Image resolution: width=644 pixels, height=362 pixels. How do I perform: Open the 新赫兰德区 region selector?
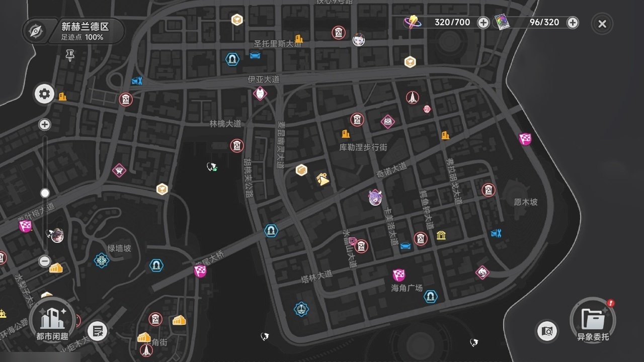(73, 31)
